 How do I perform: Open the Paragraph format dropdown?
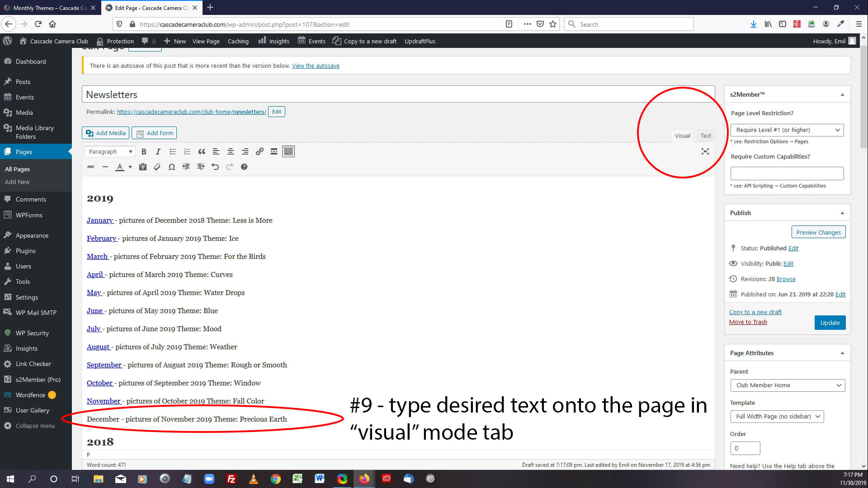point(110,152)
